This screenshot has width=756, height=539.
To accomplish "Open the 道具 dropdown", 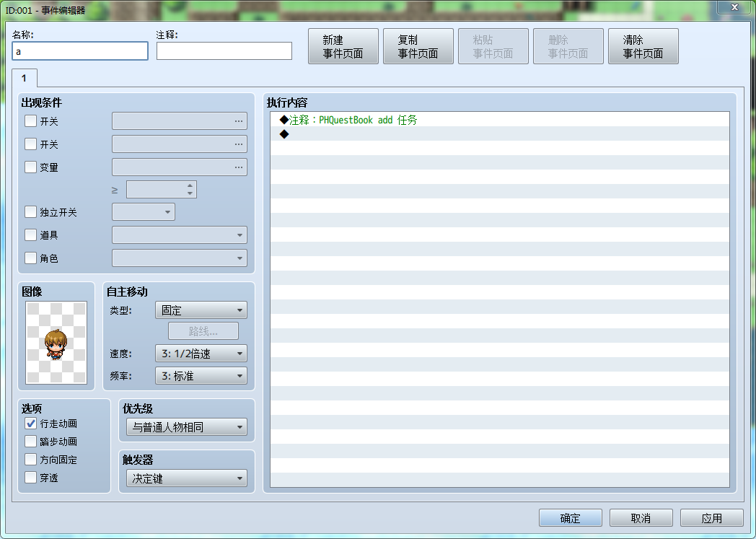I will point(180,235).
